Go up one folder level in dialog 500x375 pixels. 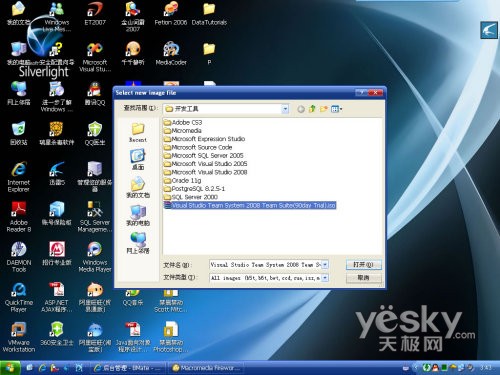click(x=312, y=109)
